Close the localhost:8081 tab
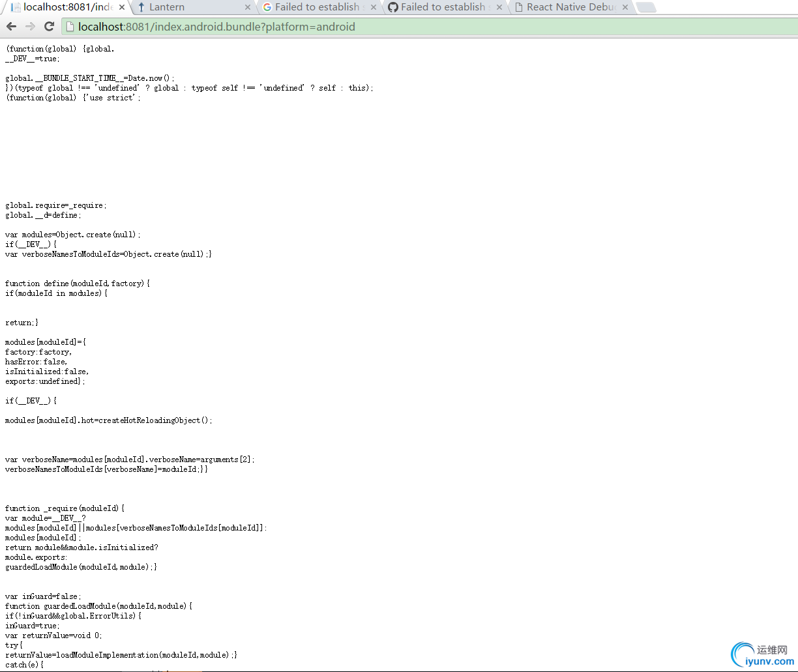This screenshot has width=798, height=672. click(x=122, y=7)
